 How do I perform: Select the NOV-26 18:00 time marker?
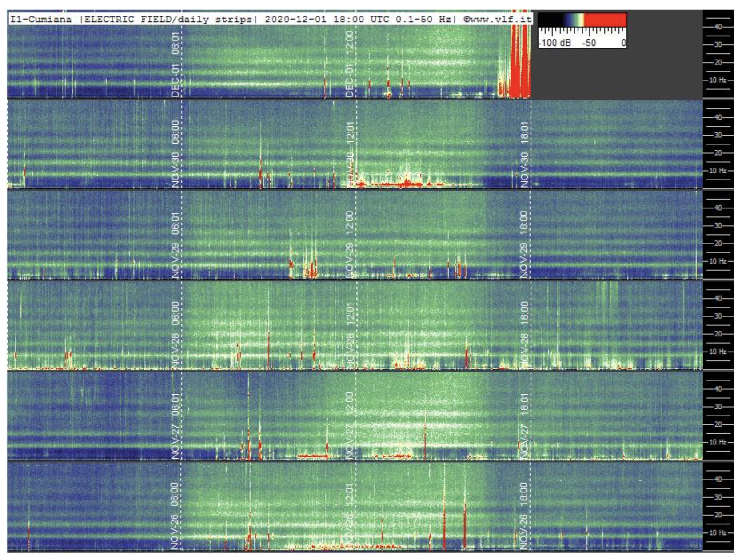point(524,516)
